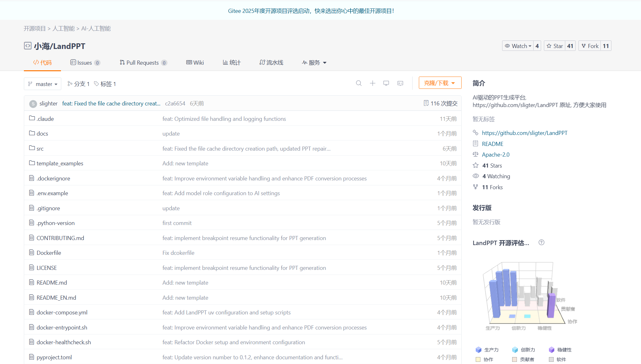The image size is (641, 364).
Task: Star the LandPPT repository
Action: pos(555,46)
